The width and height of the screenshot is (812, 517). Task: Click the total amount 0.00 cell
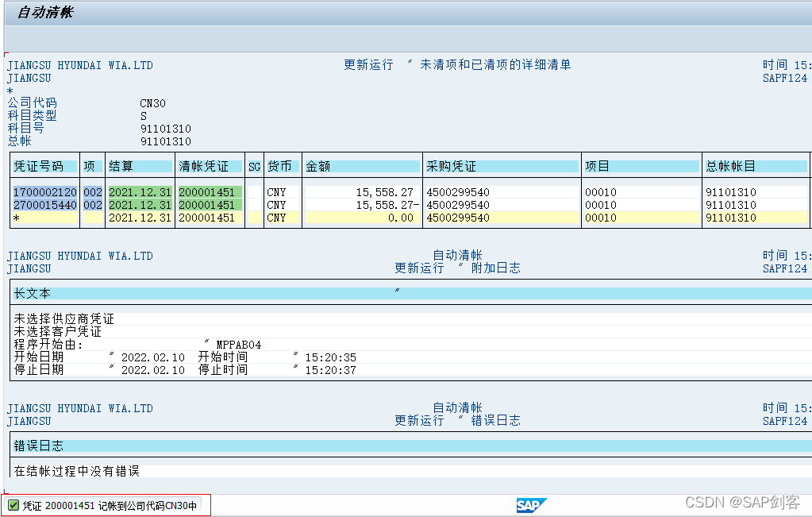(x=401, y=218)
